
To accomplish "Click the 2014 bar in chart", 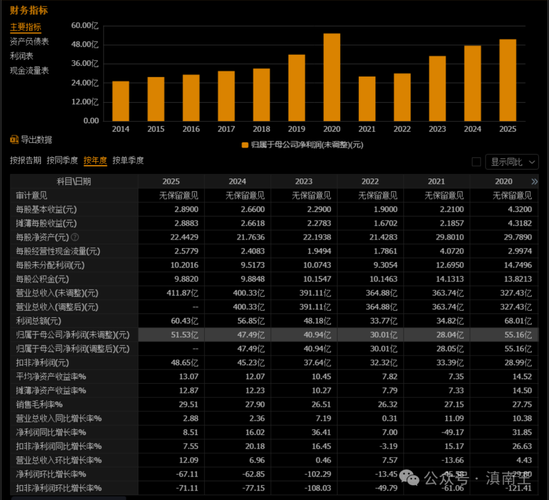I will [x=120, y=101].
